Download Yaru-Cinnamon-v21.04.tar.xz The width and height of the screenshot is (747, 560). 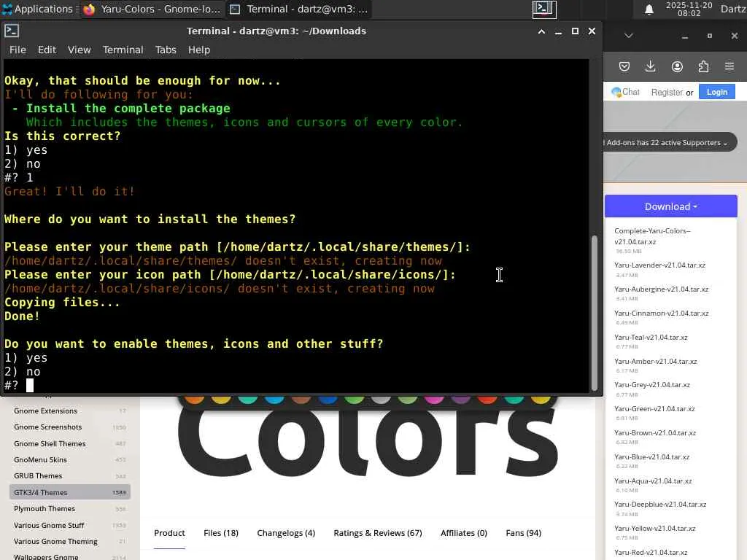coord(661,314)
